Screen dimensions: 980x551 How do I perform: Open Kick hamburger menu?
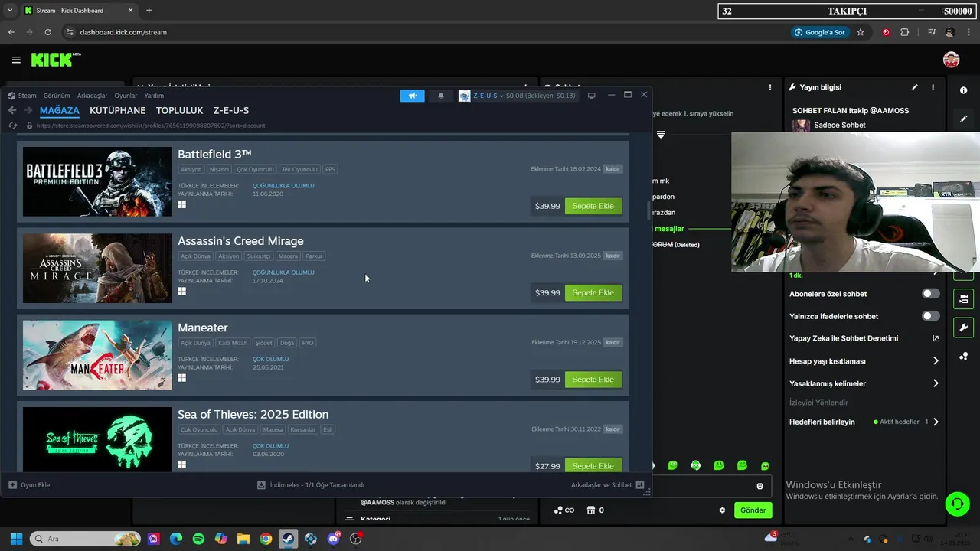pyautogui.click(x=16, y=60)
